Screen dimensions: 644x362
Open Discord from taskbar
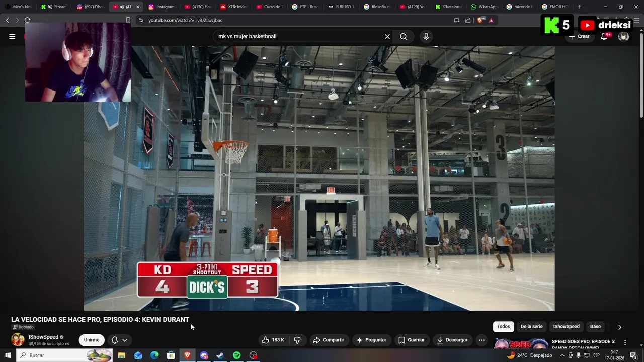[x=204, y=355]
